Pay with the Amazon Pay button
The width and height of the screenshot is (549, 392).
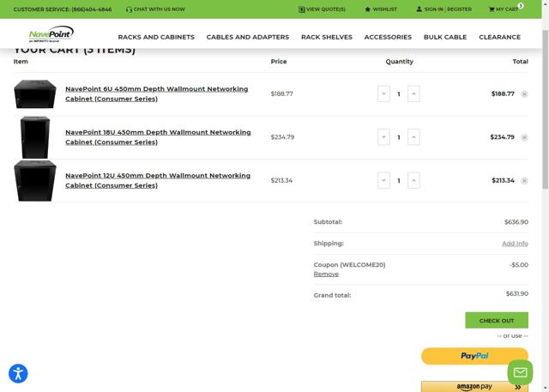pyautogui.click(x=474, y=386)
